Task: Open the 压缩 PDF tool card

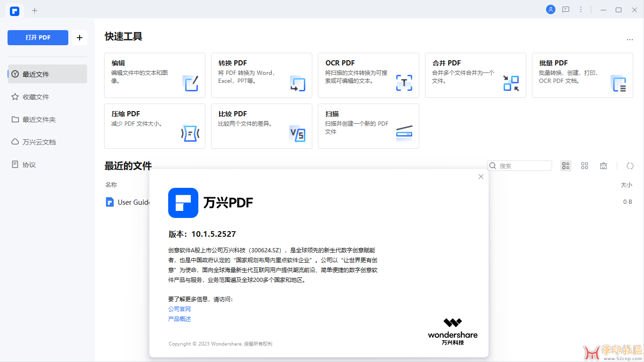Action: [155, 126]
